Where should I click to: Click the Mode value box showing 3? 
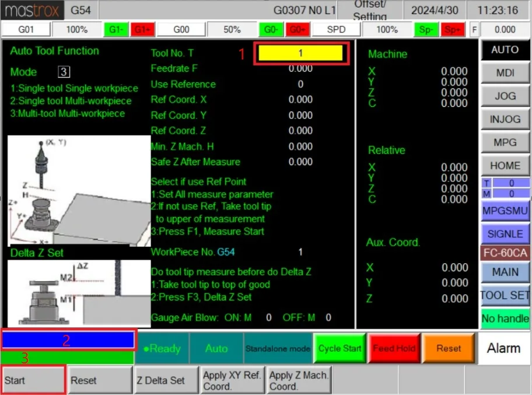(64, 72)
